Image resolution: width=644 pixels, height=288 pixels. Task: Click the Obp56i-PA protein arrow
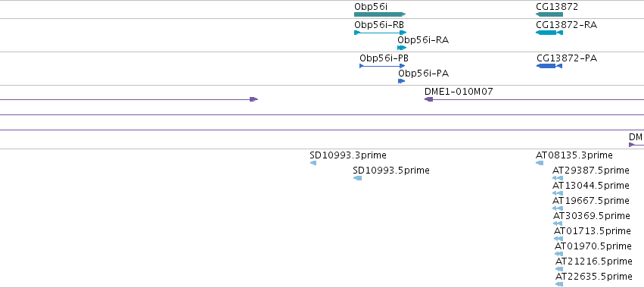[x=402, y=81]
